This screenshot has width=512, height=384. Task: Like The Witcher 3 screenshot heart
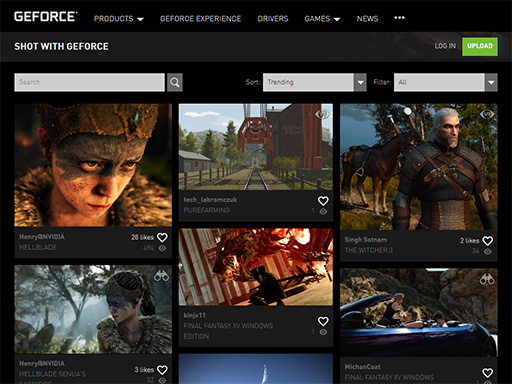click(487, 241)
